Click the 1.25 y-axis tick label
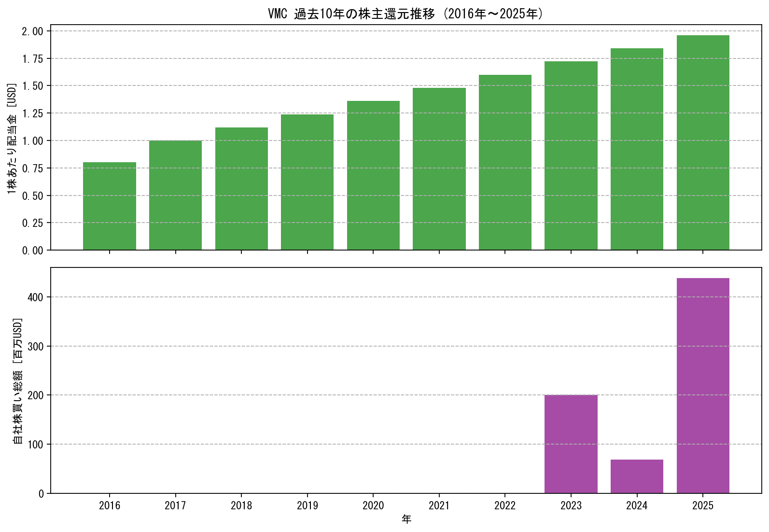This screenshot has height=532, width=769. [32, 113]
